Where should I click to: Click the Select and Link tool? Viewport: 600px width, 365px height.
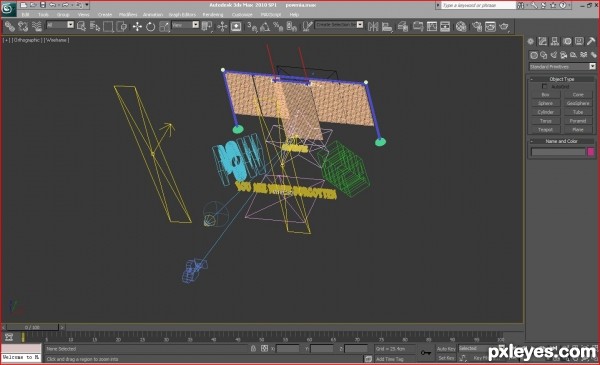point(10,26)
